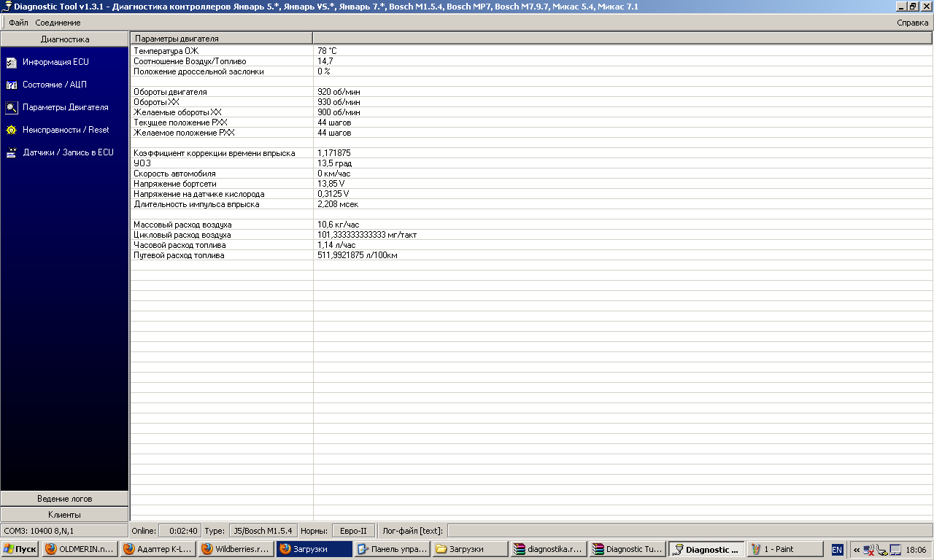934x560 pixels.
Task: Select the Текущее положение РХХ row
Action: [x=532, y=122]
